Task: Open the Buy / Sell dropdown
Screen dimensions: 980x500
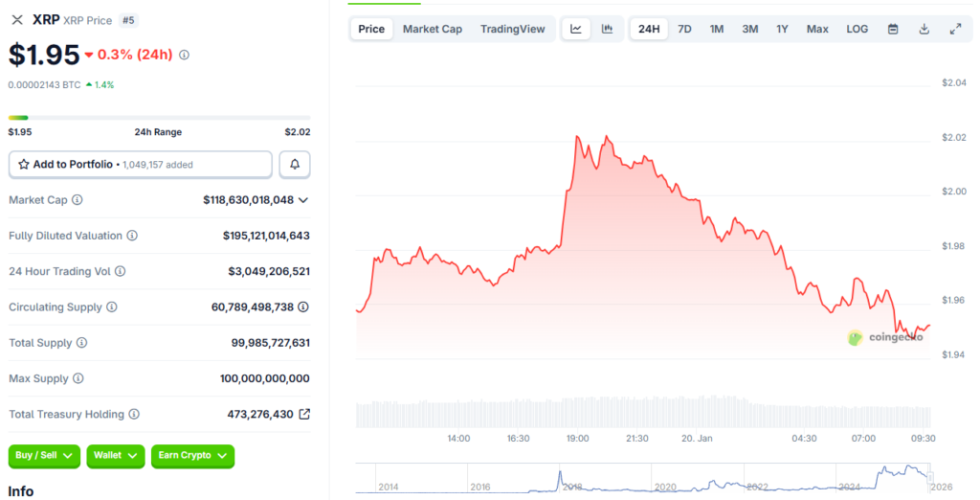Action: coord(44,456)
